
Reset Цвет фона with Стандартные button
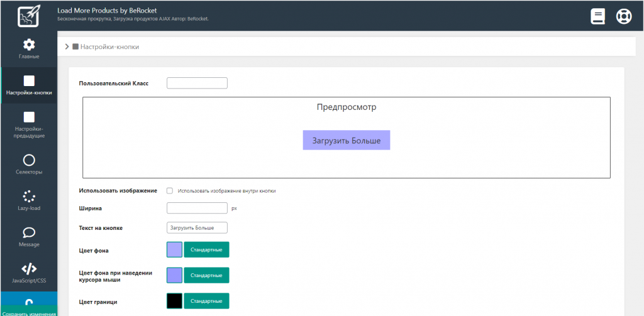[206, 250]
